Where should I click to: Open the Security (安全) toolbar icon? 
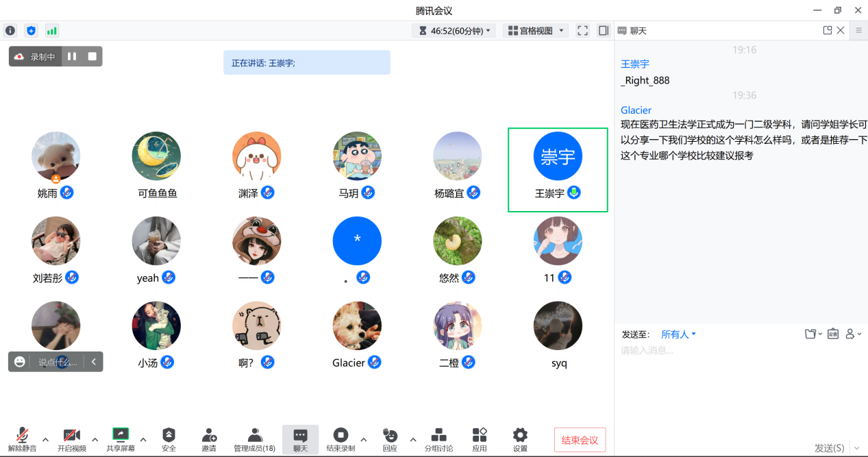pyautogui.click(x=169, y=439)
